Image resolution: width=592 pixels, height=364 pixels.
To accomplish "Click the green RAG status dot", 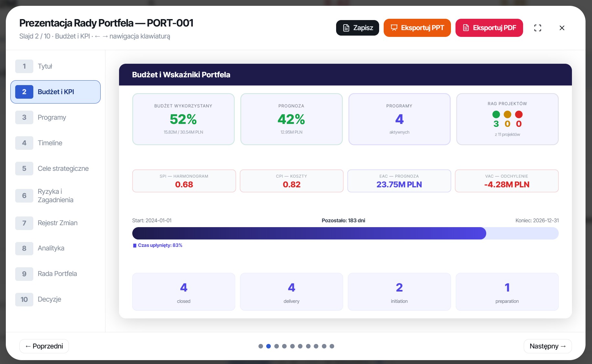I will tap(496, 114).
